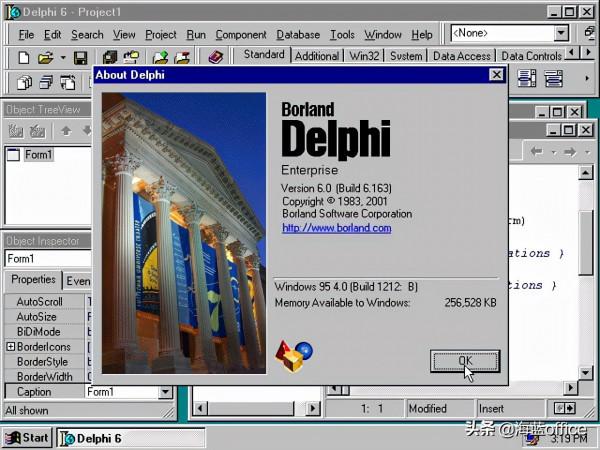Click the second Object TreeView toolbar icon
600x450 pixels.
pos(38,131)
